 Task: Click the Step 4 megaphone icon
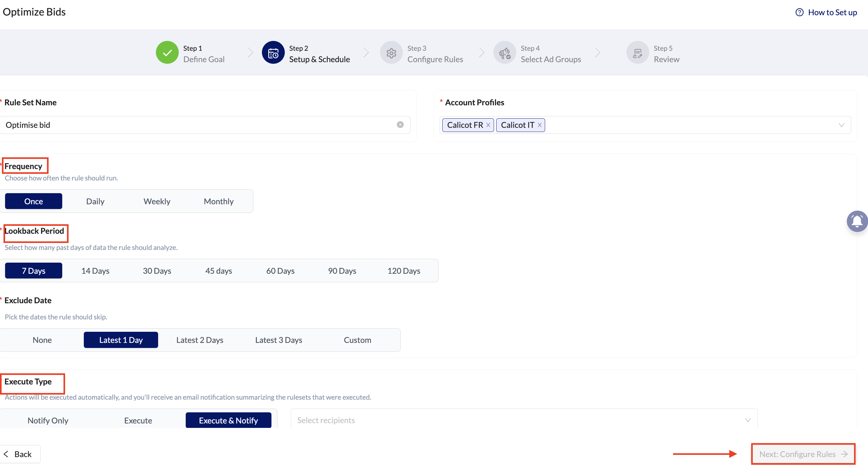504,53
